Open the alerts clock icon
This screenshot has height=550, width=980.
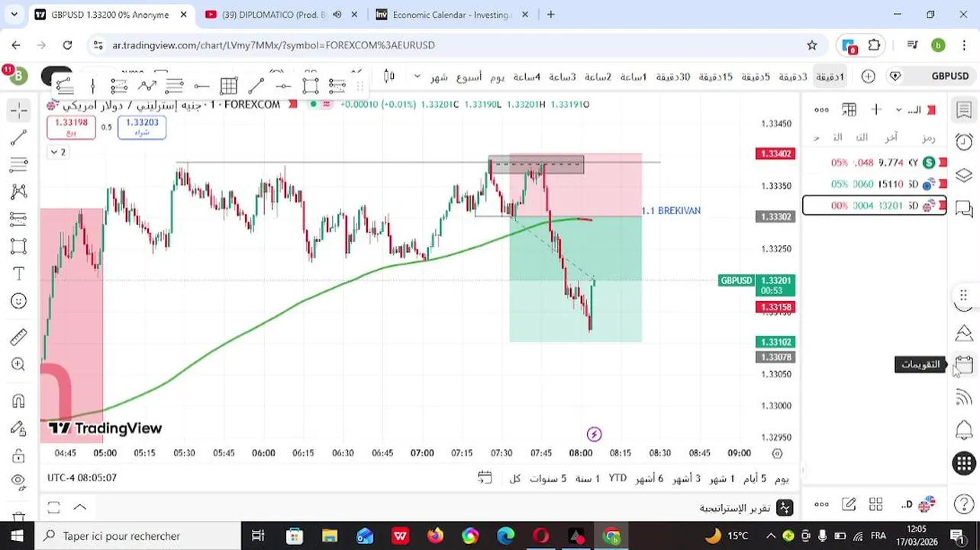[x=964, y=142]
